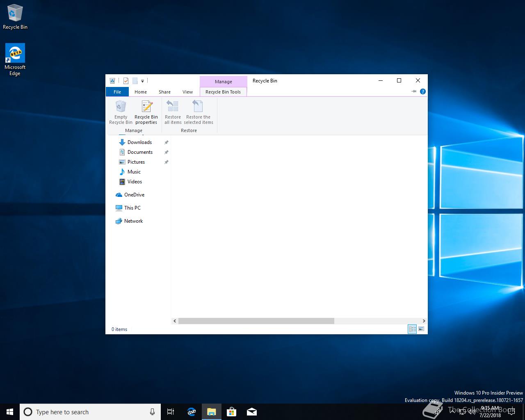The width and height of the screenshot is (525, 420).
Task: Switch to large thumbnails view layout
Action: (421, 329)
